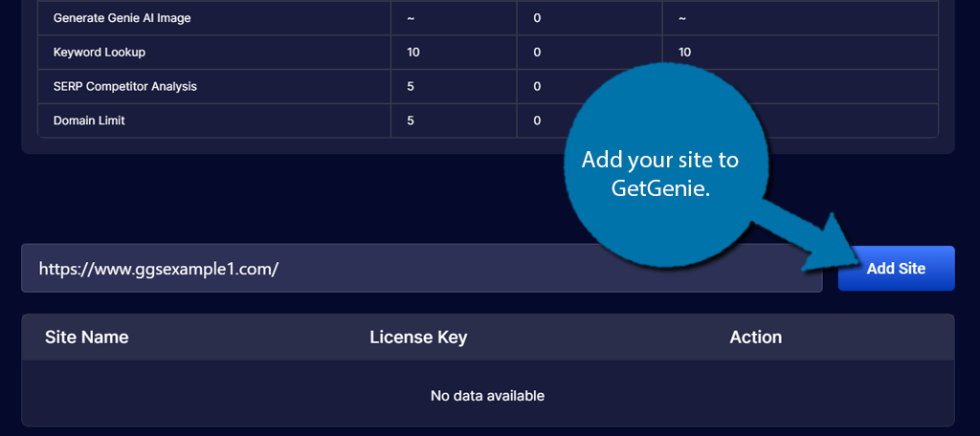Screen dimensions: 980x436
Task: Click the first 10 value in Keyword Lookup row
Action: pos(413,53)
